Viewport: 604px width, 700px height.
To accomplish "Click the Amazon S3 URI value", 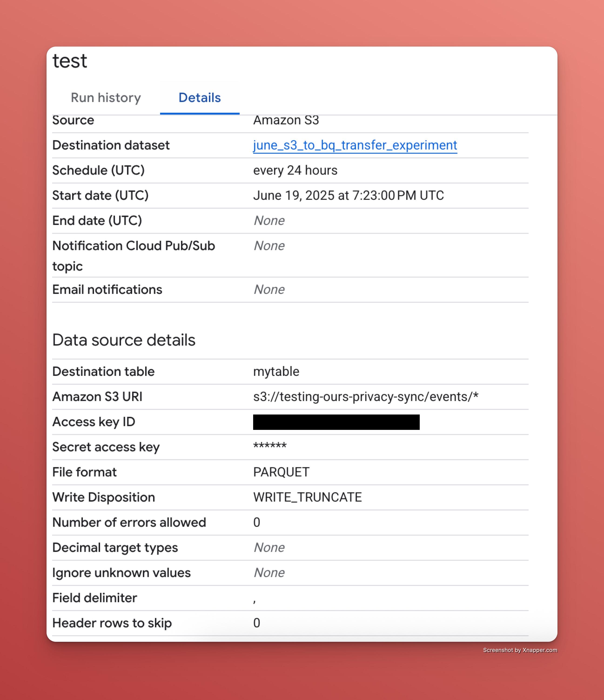I will (366, 397).
